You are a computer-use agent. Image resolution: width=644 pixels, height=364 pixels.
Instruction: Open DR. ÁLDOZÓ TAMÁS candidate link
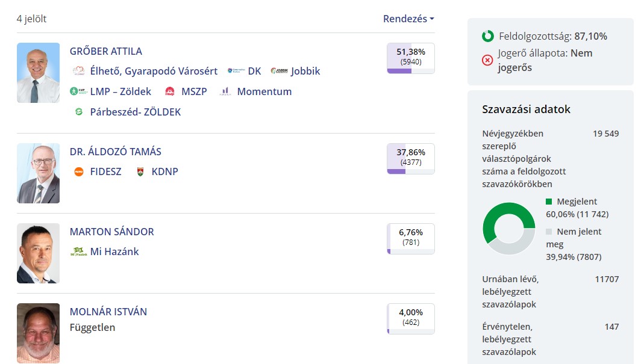click(116, 152)
